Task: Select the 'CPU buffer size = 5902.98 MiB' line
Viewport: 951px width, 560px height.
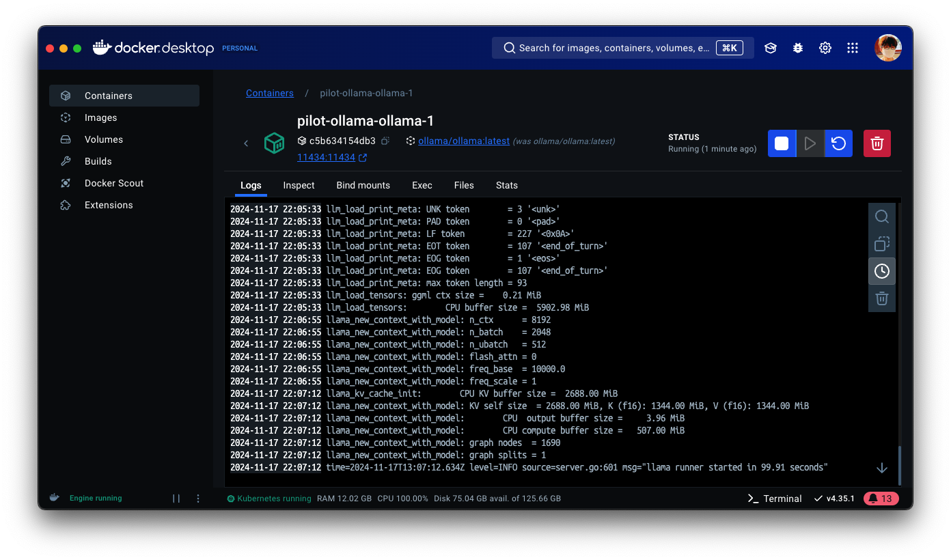Action: click(x=410, y=307)
